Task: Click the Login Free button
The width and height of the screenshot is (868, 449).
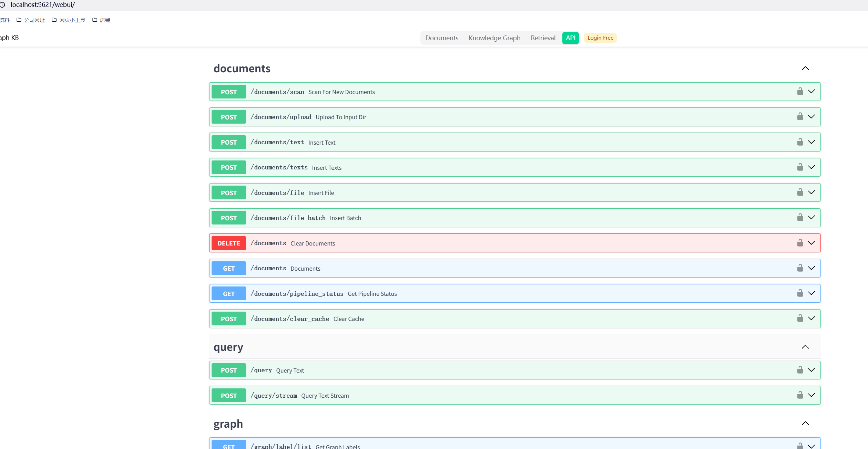Action: coord(600,38)
